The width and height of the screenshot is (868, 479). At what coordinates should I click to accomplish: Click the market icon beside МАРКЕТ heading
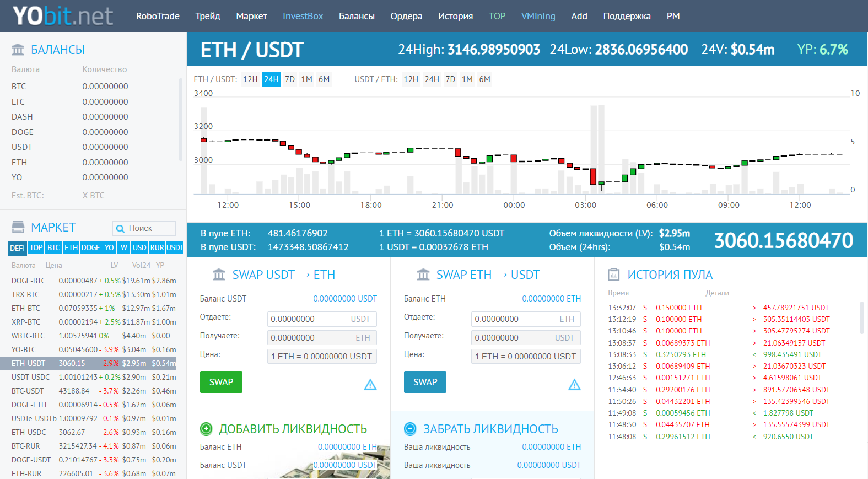point(18,227)
